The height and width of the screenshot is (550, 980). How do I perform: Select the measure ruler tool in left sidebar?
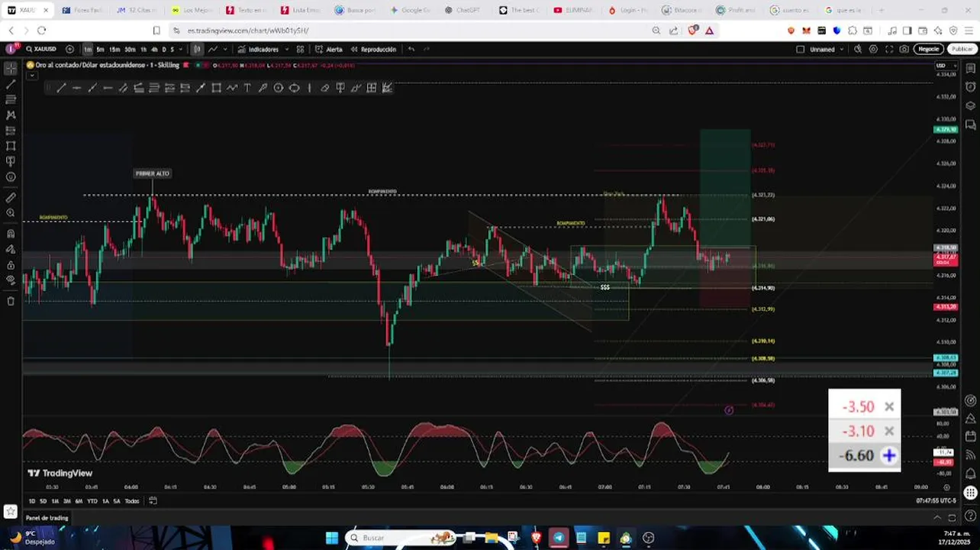pyautogui.click(x=11, y=197)
